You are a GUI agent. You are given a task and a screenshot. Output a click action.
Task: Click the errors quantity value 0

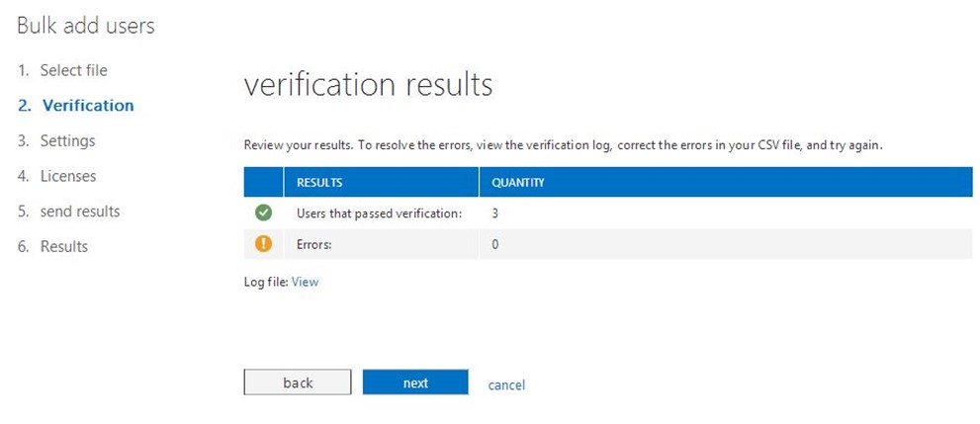tap(495, 245)
